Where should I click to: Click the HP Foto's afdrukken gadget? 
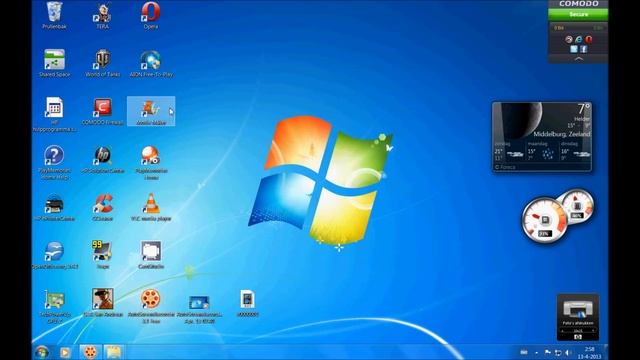click(578, 317)
